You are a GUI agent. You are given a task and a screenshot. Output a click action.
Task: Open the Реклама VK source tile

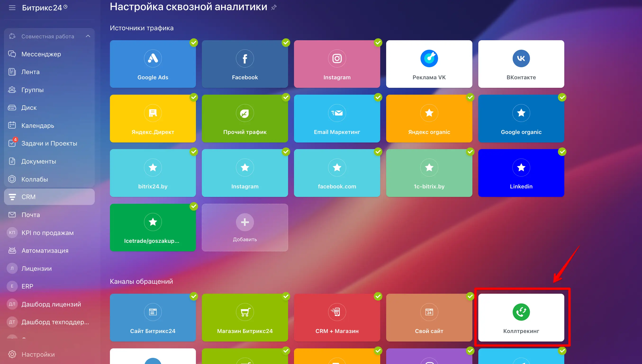point(429,64)
